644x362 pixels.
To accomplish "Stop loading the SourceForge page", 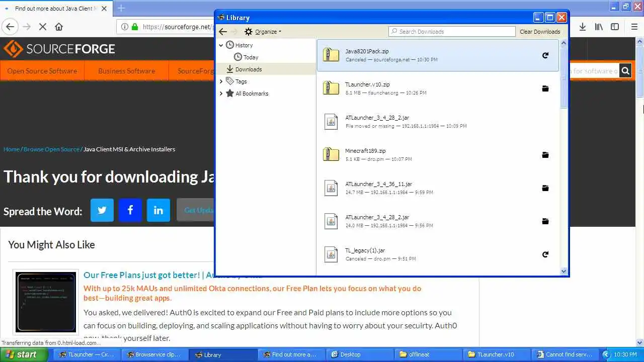I will pos(43,27).
